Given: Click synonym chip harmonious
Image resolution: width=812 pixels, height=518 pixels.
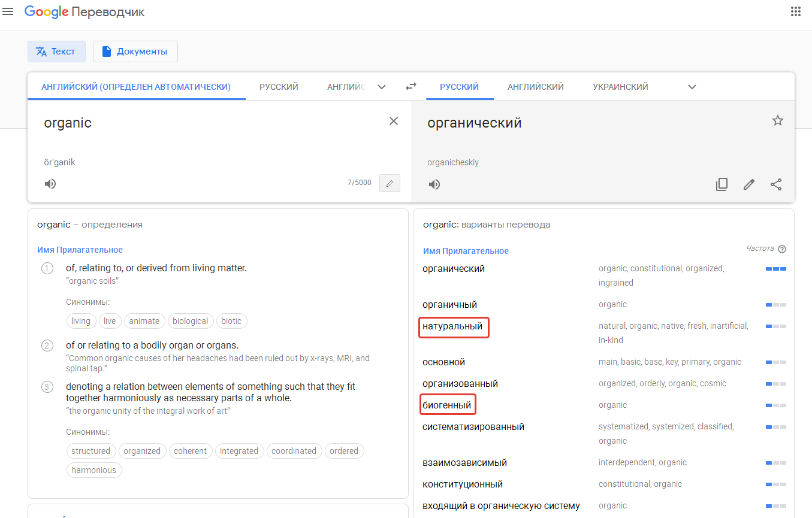Looking at the screenshot, I should point(94,470).
